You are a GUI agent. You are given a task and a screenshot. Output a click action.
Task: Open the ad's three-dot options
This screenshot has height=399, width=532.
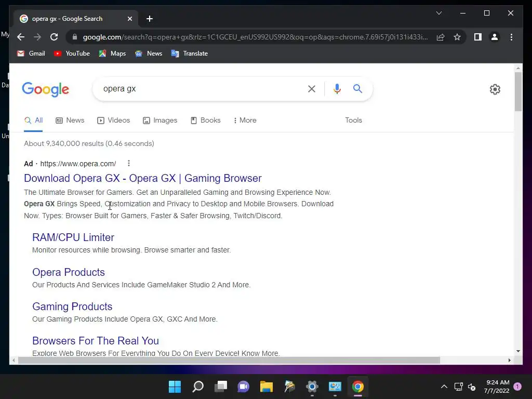pos(129,164)
